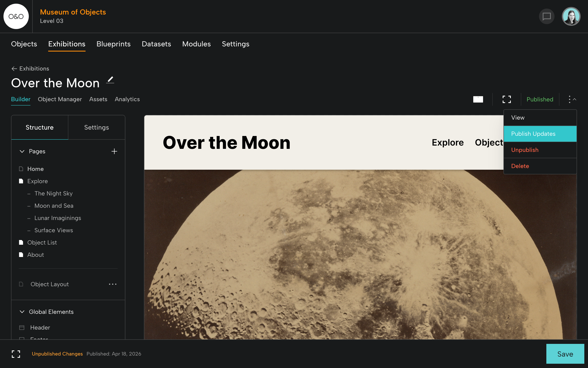Open the chat messages icon

tap(547, 16)
